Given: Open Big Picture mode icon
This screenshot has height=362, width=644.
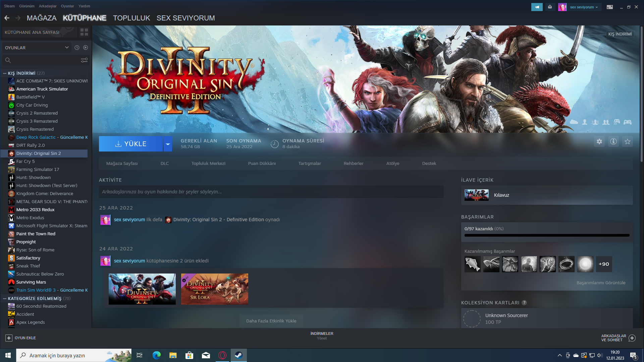Looking at the screenshot, I should 609,7.
